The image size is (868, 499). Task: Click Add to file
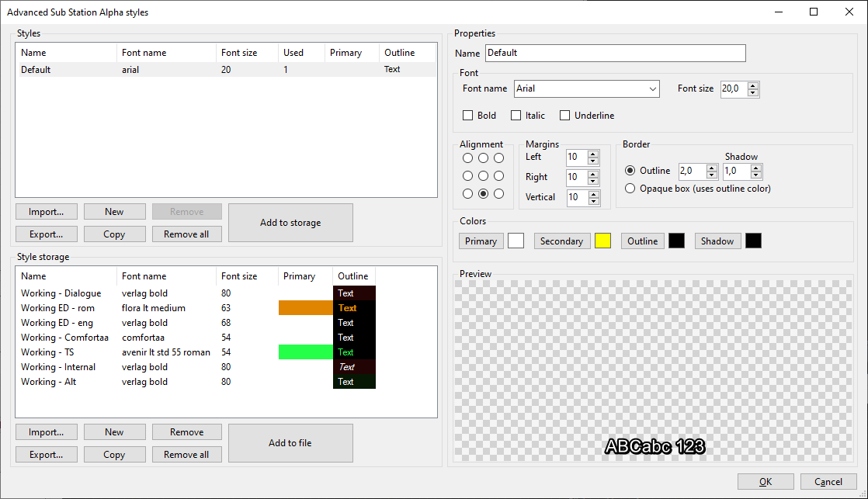pos(290,442)
